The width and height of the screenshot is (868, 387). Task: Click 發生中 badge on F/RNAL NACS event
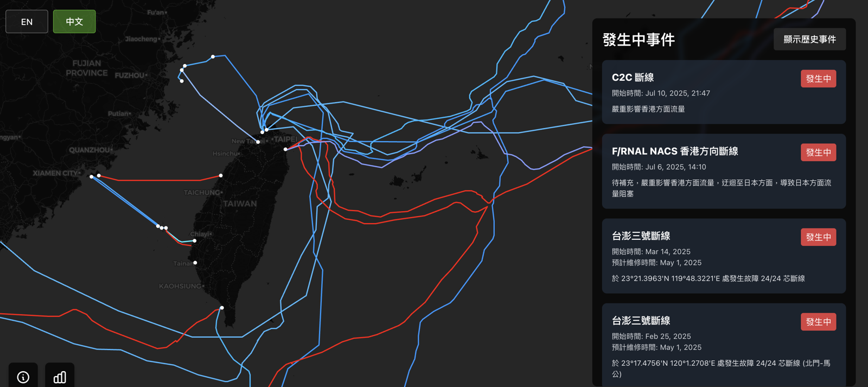[818, 153]
